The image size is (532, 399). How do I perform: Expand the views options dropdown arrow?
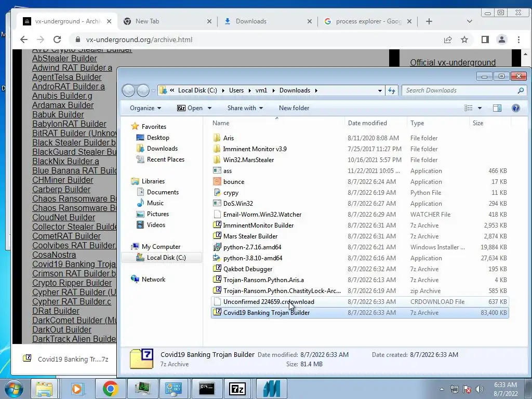coord(480,108)
